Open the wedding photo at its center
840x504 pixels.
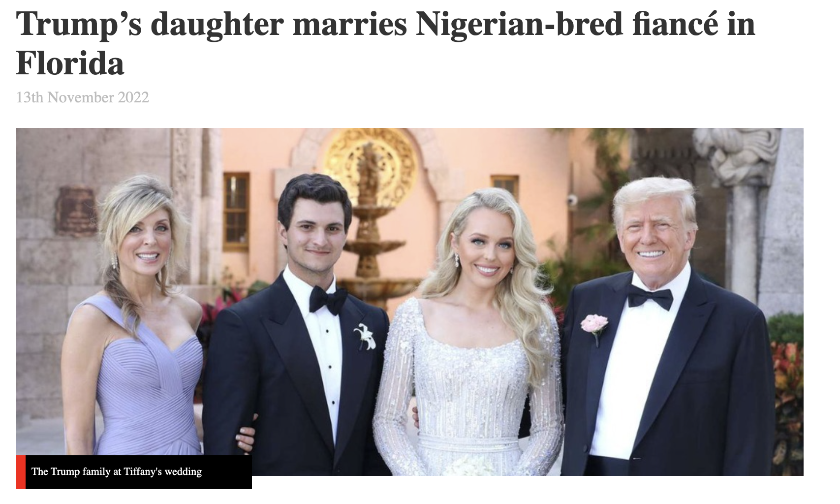point(409,302)
